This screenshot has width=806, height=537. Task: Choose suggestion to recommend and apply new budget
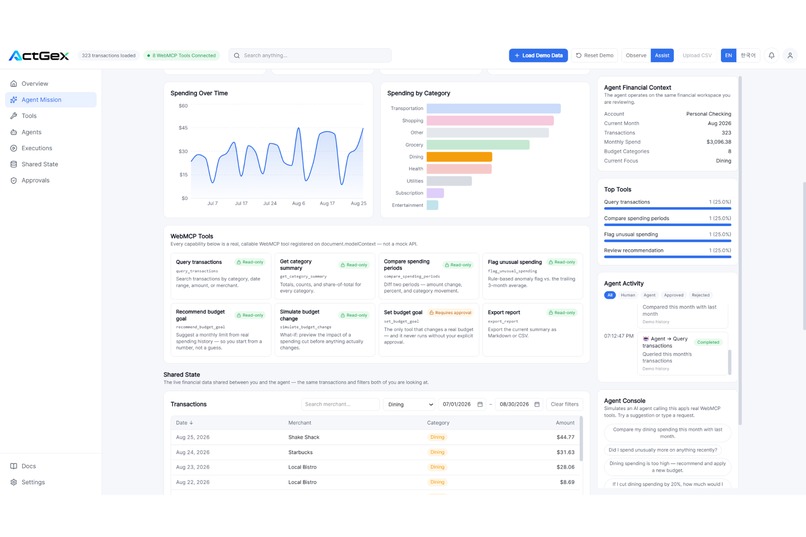coord(667,467)
